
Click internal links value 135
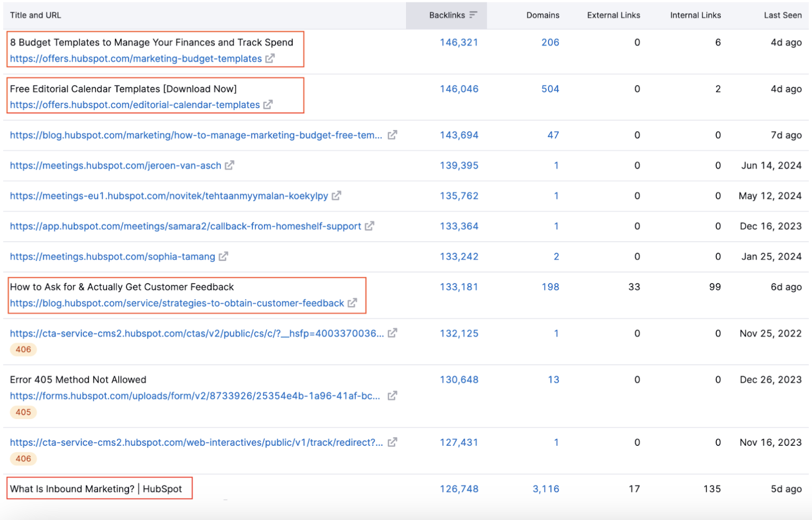click(712, 489)
